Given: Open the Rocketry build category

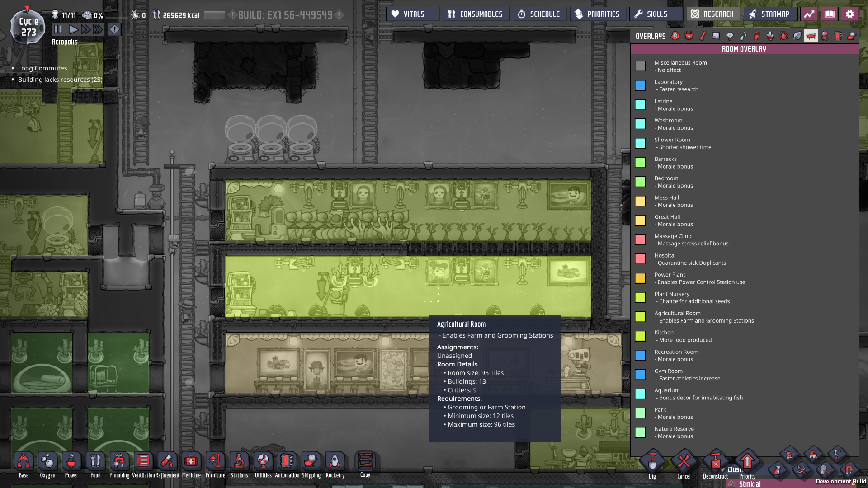Looking at the screenshot, I should (x=335, y=462).
